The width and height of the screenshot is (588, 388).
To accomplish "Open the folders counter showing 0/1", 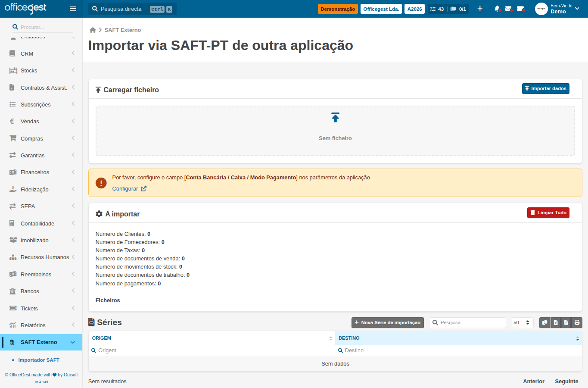I will click(x=458, y=9).
